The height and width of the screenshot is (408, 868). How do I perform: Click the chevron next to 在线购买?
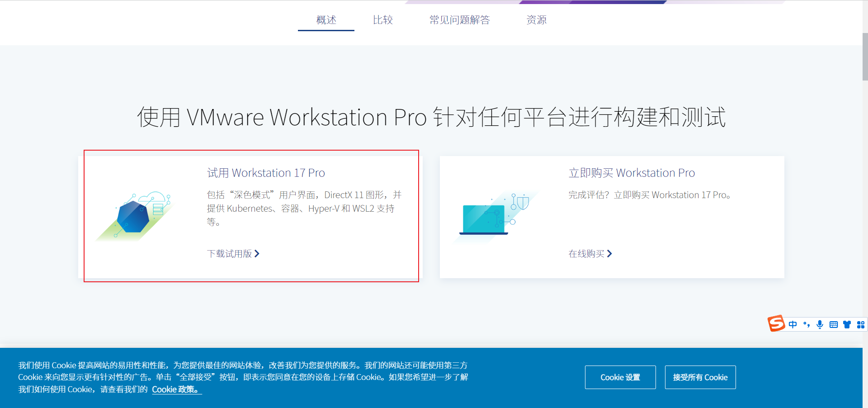[x=609, y=254]
